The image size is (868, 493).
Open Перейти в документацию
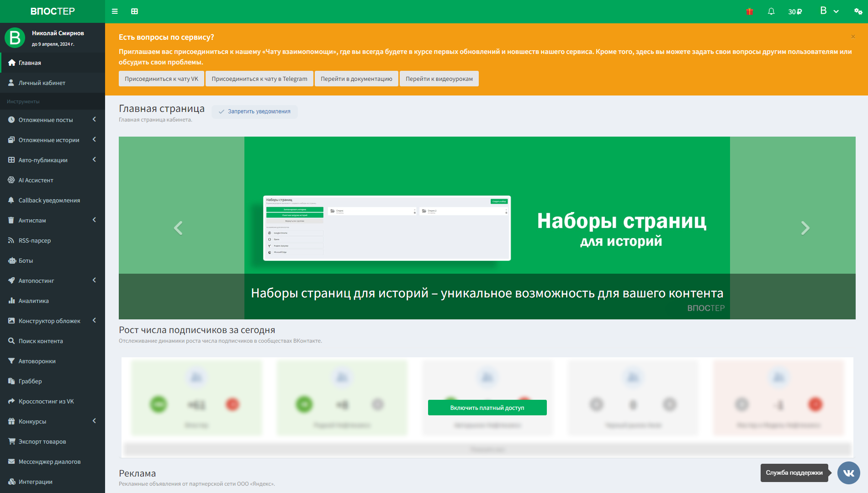(x=356, y=79)
